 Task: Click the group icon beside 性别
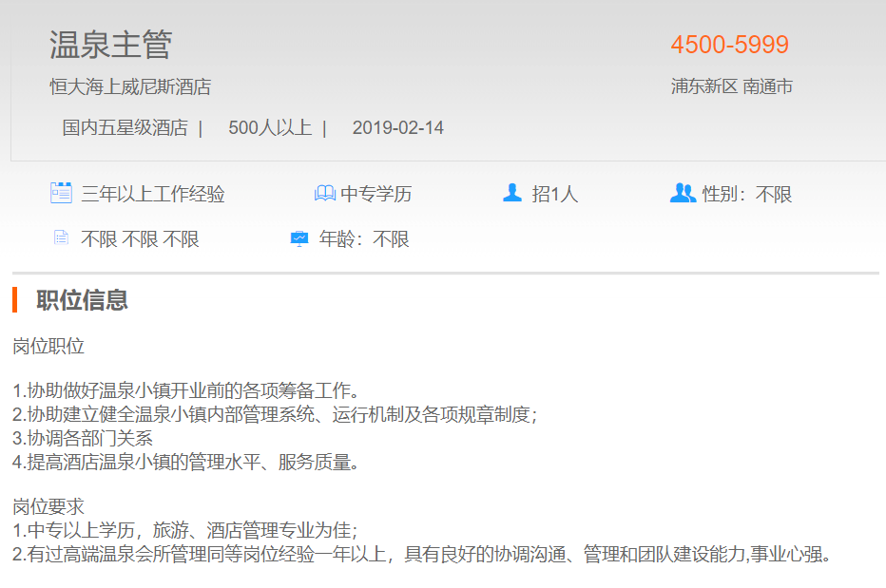pyautogui.click(x=683, y=193)
